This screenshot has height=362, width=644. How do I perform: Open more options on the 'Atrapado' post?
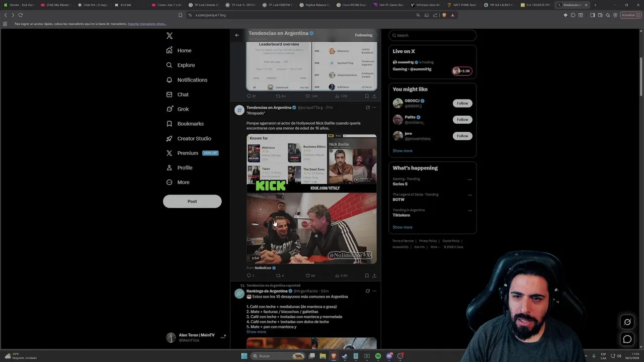374,108
